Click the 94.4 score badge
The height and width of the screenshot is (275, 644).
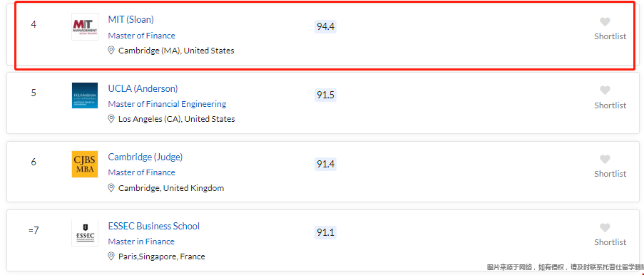(x=325, y=26)
